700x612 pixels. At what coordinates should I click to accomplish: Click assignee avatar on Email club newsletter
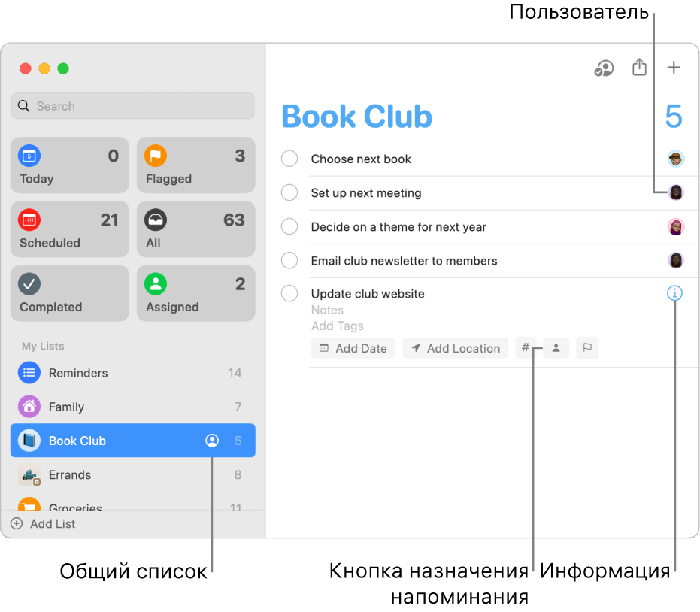tap(676, 260)
